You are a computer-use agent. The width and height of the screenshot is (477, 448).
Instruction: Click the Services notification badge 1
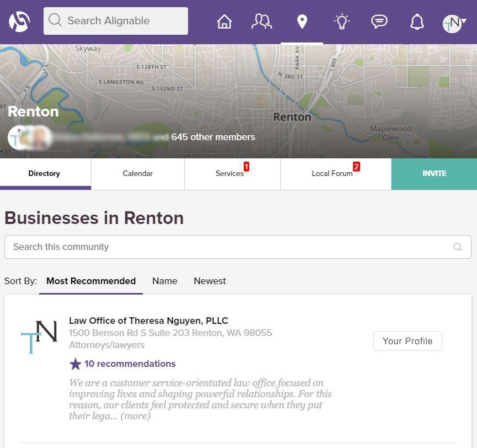[x=246, y=167]
